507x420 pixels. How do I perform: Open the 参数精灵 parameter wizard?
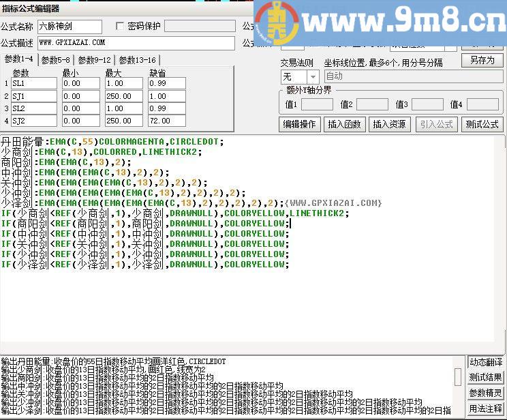click(486, 393)
